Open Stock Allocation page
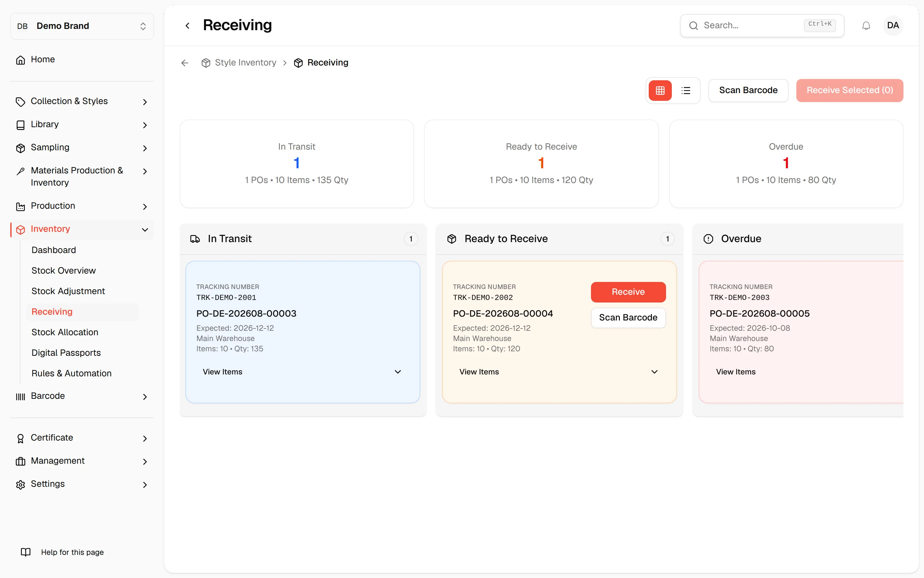Image resolution: width=924 pixels, height=578 pixels. pos(65,332)
